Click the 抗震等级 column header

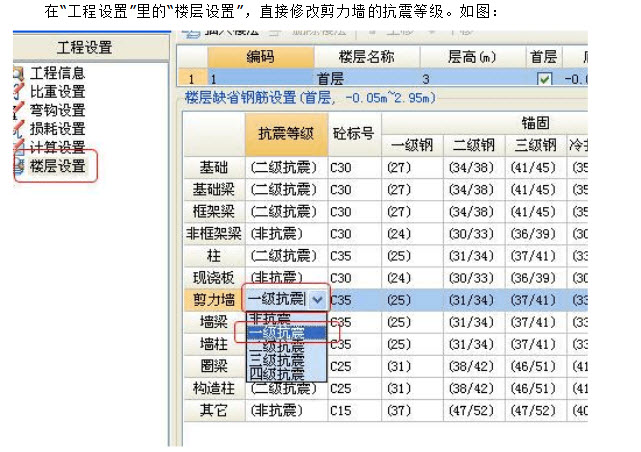285,133
